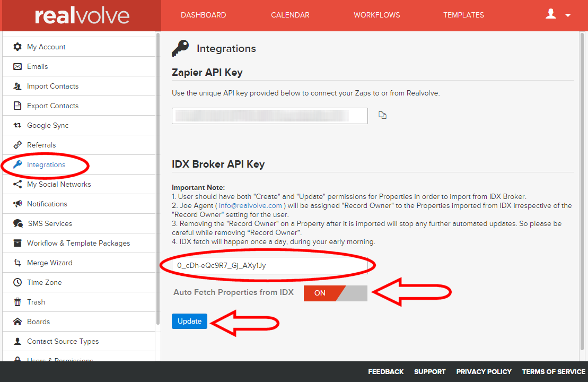Click the Time Zone clock icon
Viewport: 588px width, 382px height.
tap(17, 282)
